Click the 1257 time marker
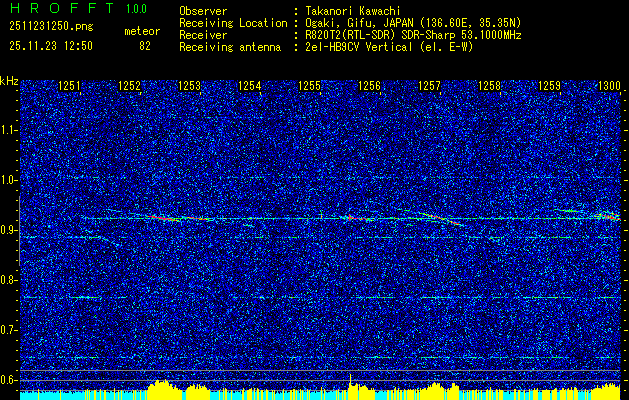This screenshot has width=629, height=400. 429,86
